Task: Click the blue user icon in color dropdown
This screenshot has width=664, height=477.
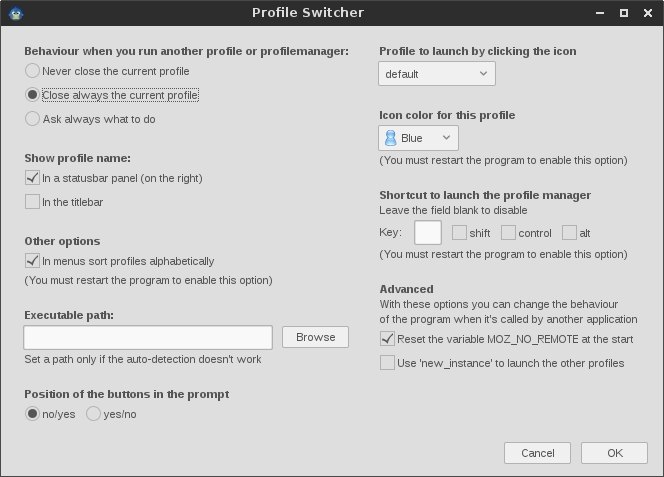Action: point(390,138)
